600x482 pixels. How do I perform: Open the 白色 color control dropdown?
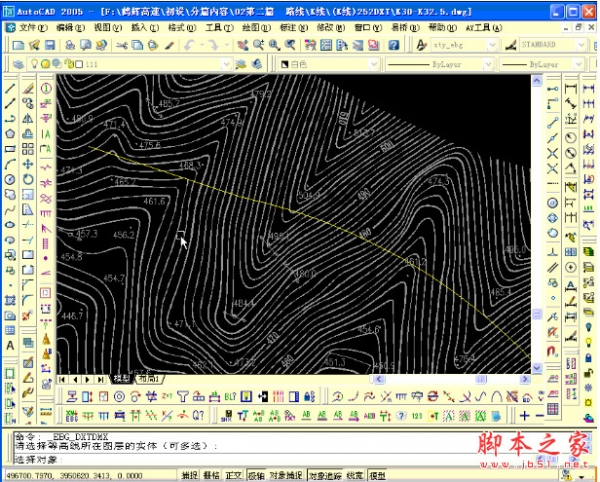(373, 64)
